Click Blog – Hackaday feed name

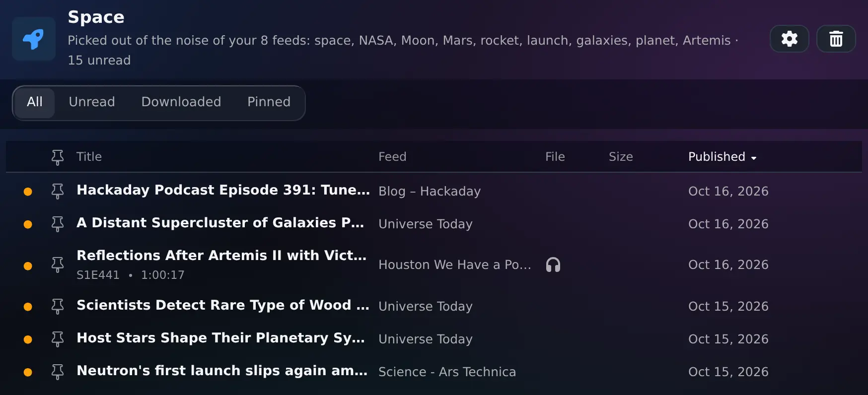430,192
